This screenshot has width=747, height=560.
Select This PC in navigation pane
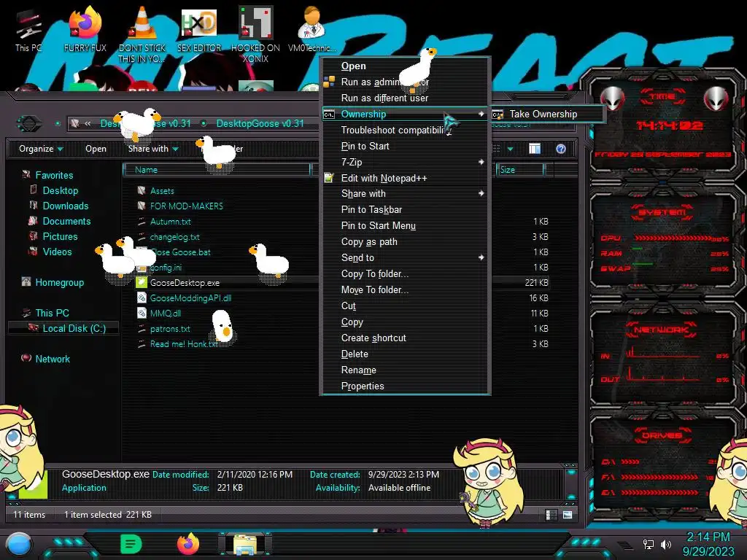[x=52, y=313]
